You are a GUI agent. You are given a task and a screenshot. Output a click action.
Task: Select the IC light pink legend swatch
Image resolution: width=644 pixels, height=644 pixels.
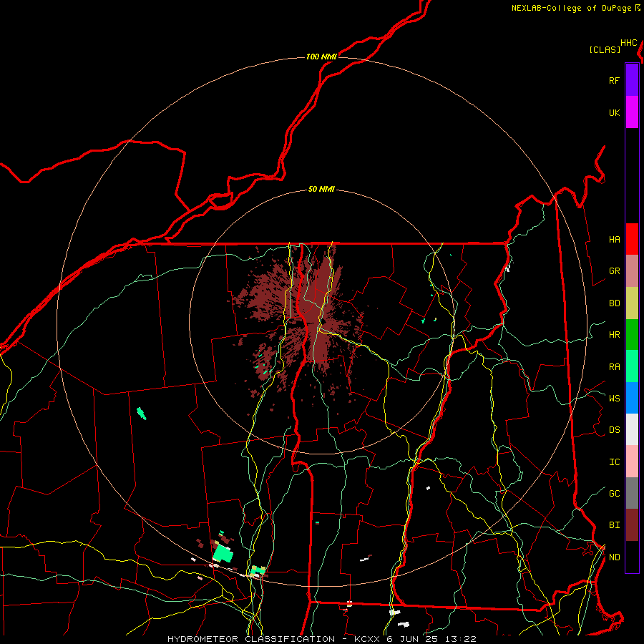(x=632, y=462)
